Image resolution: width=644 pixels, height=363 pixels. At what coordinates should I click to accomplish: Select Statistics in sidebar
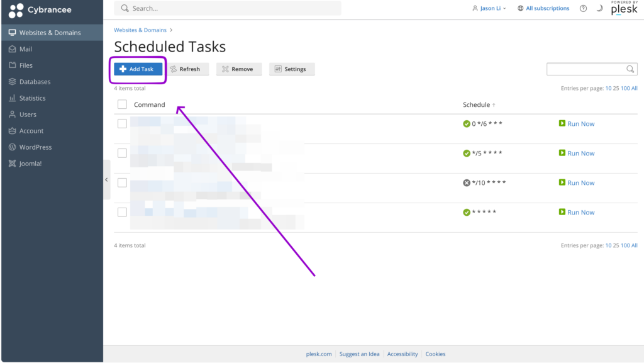pos(52,98)
